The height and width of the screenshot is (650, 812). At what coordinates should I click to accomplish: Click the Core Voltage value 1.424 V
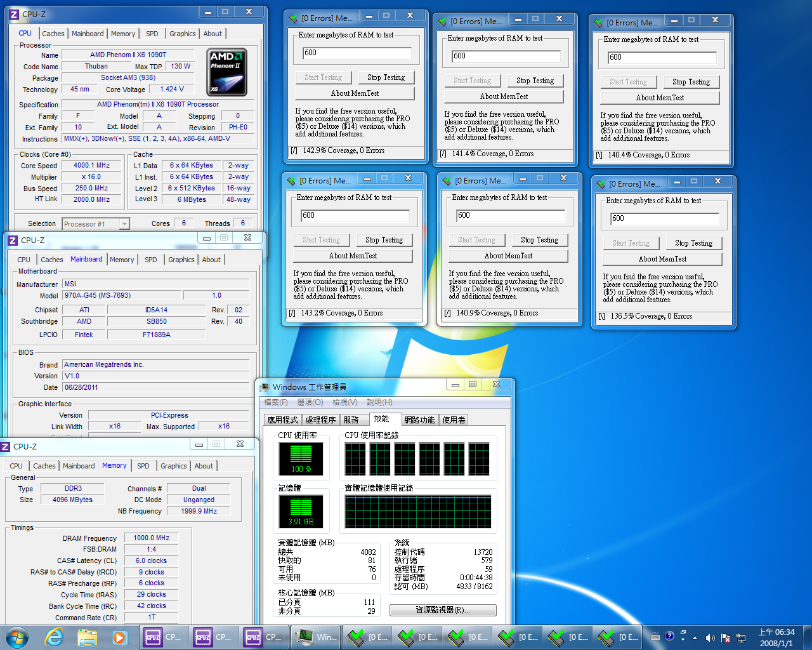pyautogui.click(x=171, y=90)
